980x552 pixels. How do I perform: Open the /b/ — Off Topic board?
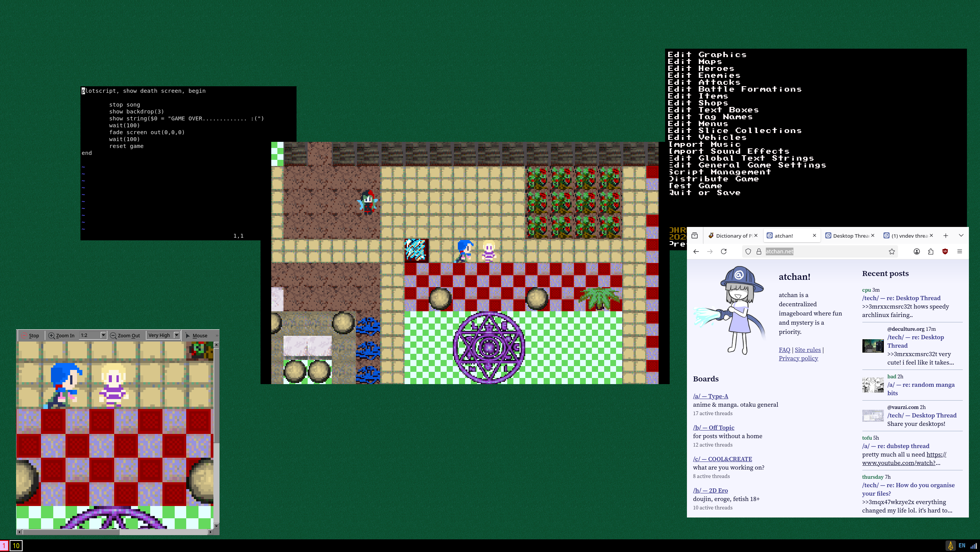[x=713, y=427]
